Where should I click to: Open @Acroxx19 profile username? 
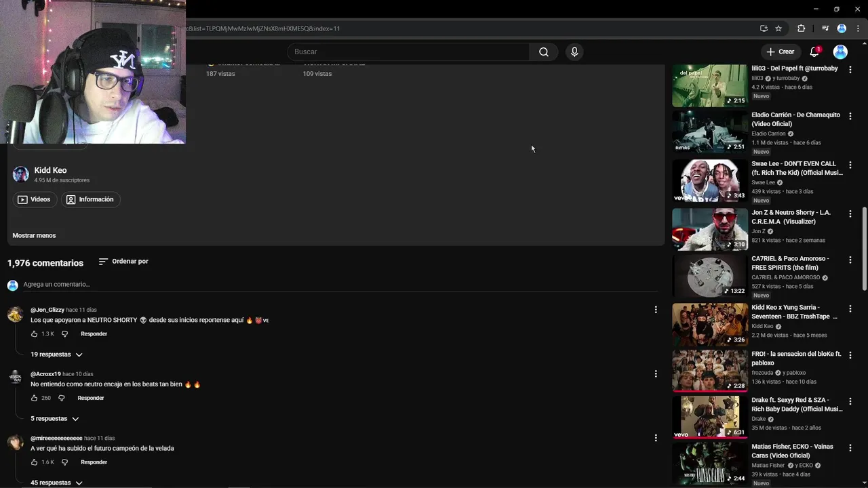pos(45,374)
